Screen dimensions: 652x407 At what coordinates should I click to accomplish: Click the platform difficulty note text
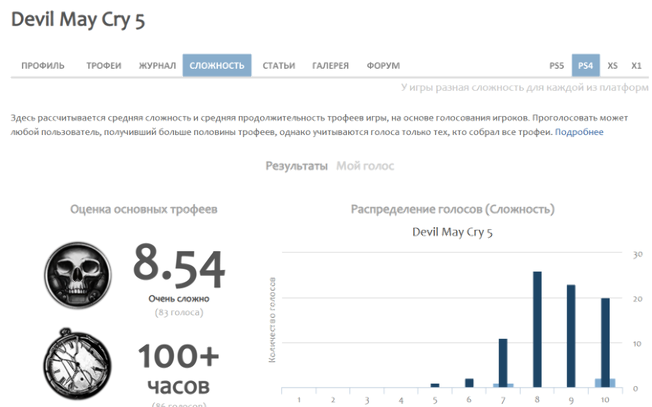[524, 88]
